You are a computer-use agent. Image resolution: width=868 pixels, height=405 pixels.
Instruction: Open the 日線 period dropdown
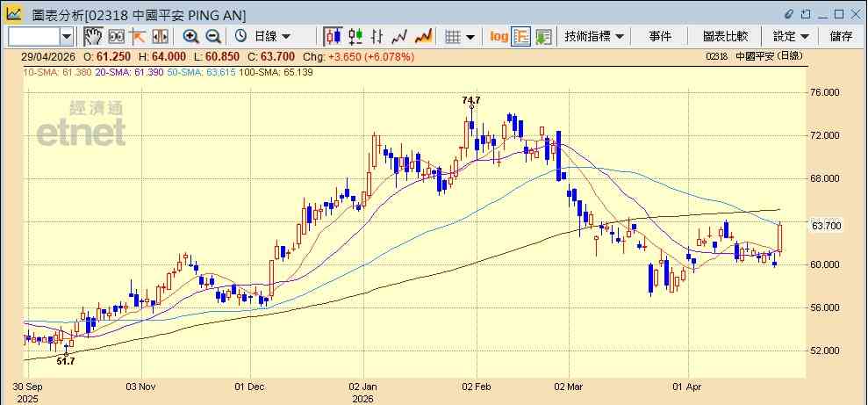click(x=272, y=37)
